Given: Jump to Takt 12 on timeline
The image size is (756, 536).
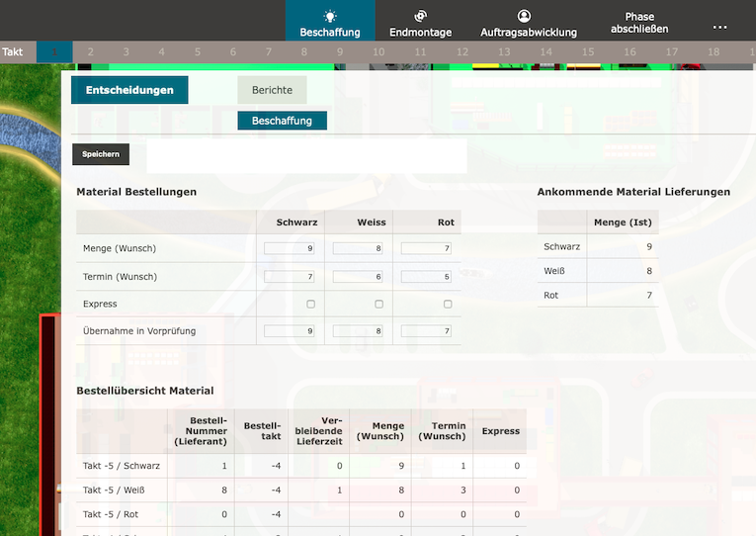Looking at the screenshot, I should click(462, 51).
